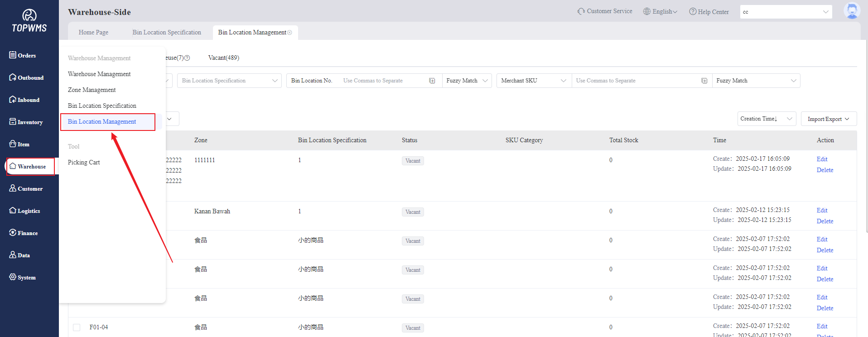Open the Outbound sidebar icon

pos(13,77)
